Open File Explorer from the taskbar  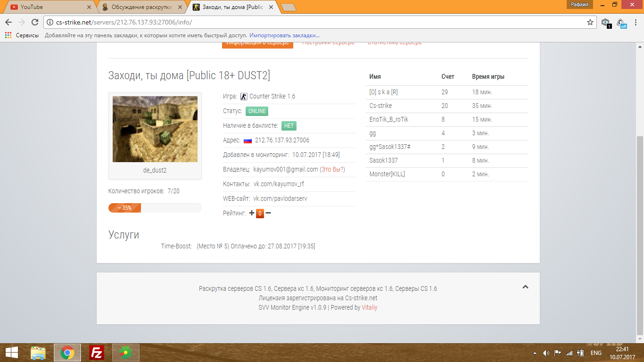pyautogui.click(x=38, y=353)
